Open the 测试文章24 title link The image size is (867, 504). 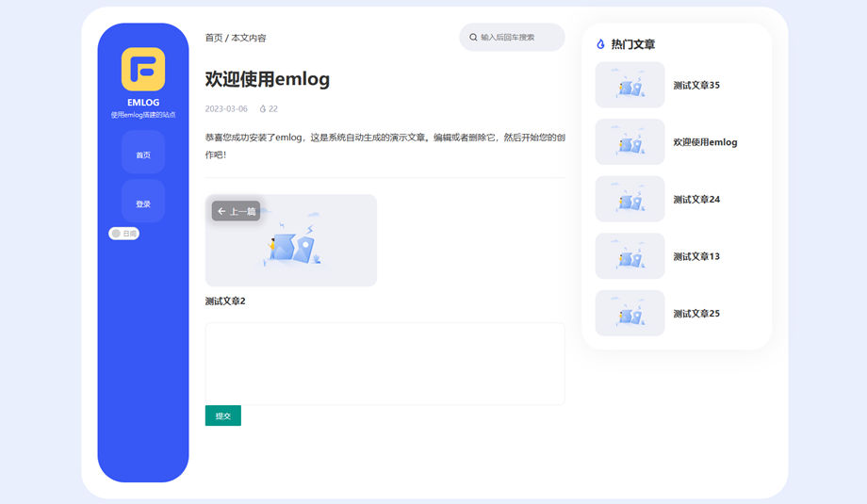coord(696,200)
